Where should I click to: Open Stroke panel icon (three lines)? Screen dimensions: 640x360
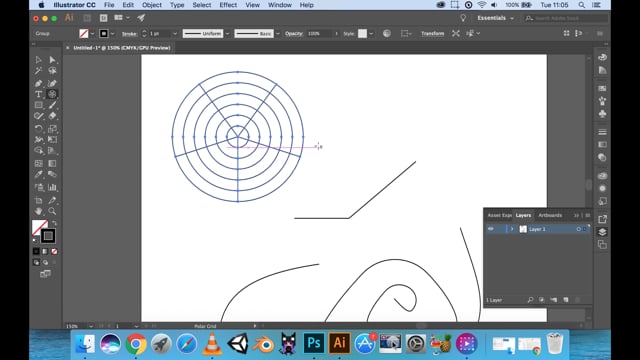pyautogui.click(x=602, y=132)
